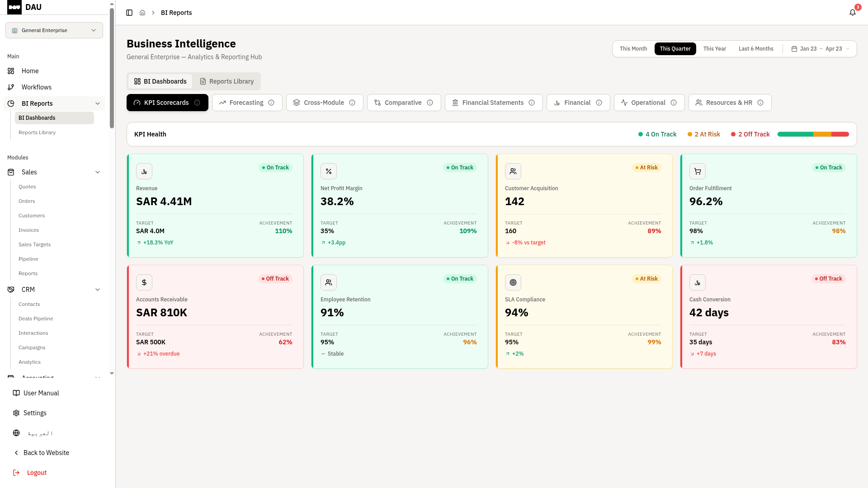Open the Jan 23 – Apr 23 date picker
Viewport: 868px width, 488px height.
click(x=820, y=49)
